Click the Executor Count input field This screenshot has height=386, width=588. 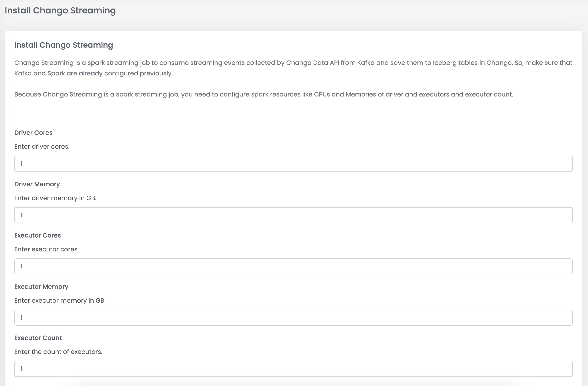(293, 369)
